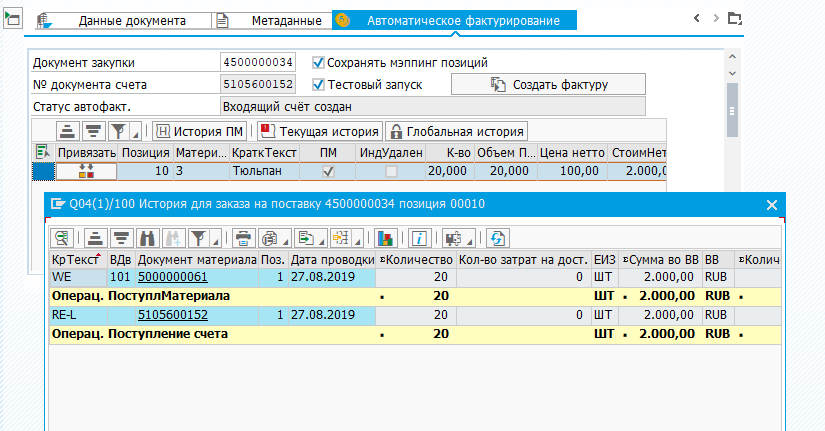Uncheck 'Сохранять мэппинг позиций' checkbox
This screenshot has width=825, height=431.
(x=319, y=62)
